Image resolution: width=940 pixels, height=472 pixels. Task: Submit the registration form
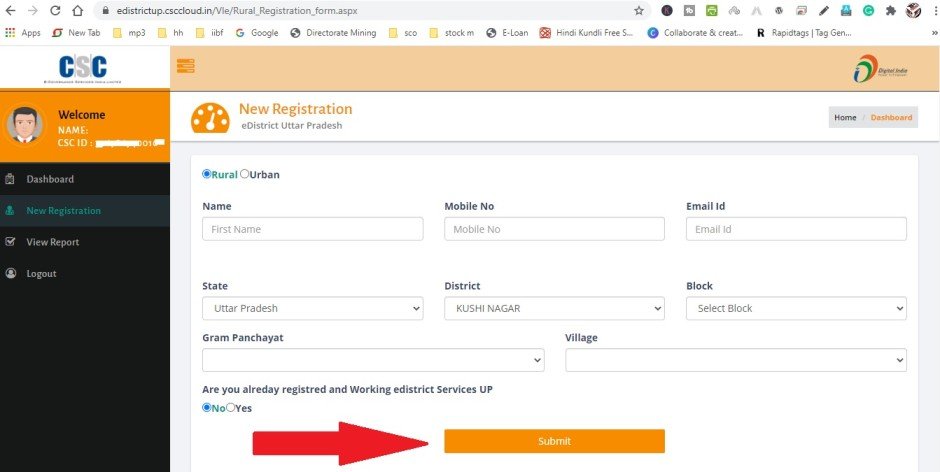554,441
